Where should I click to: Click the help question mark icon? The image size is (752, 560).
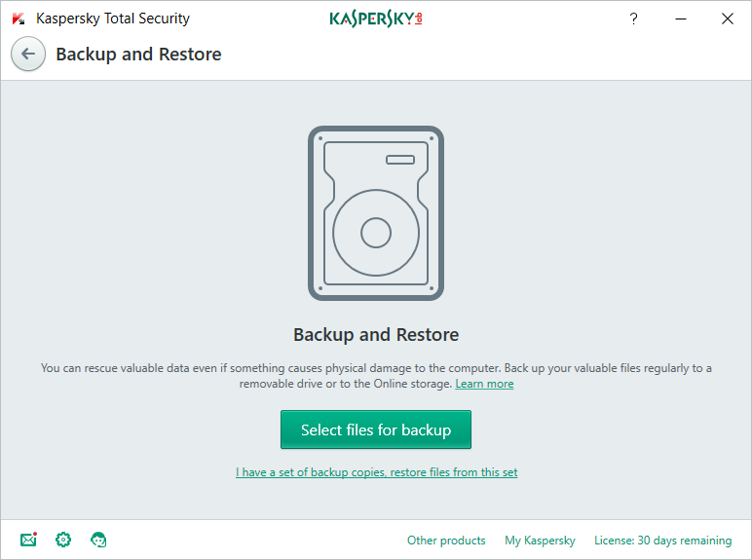[x=633, y=19]
